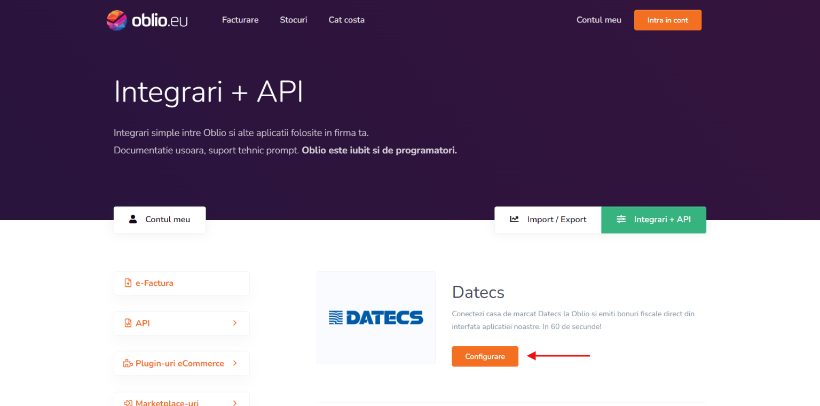
Task: Click the text 'Oblio este iubit si de programatori.'
Action: pyautogui.click(x=379, y=151)
